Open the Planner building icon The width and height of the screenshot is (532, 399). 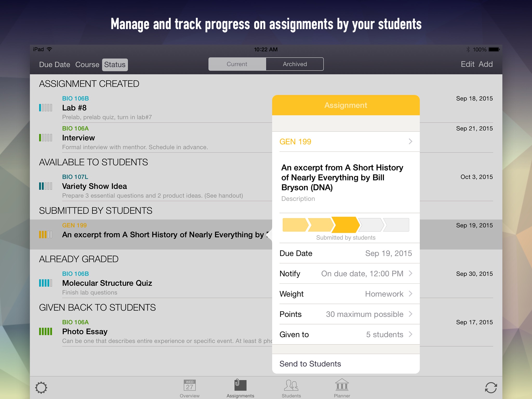[x=342, y=385]
